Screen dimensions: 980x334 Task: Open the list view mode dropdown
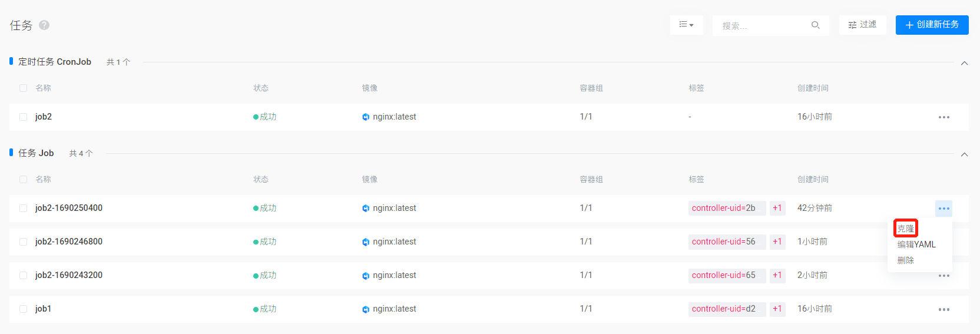[x=686, y=25]
